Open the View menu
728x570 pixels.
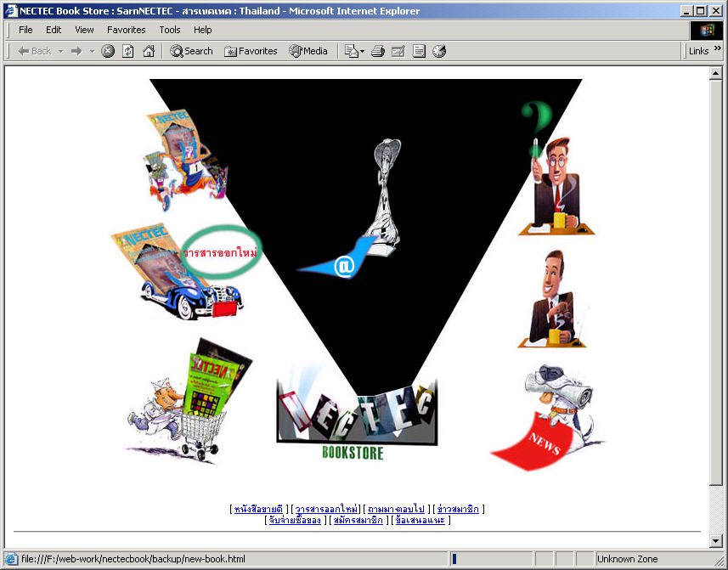point(84,30)
